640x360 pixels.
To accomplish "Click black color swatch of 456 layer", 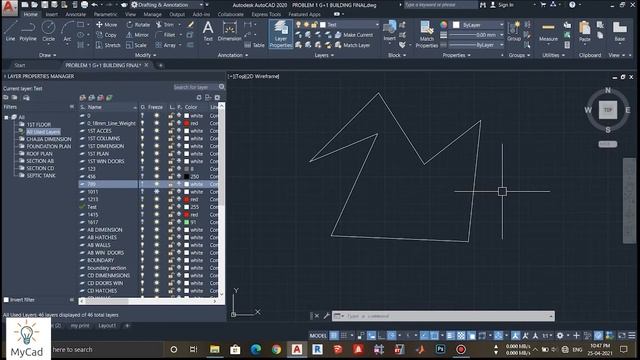I will [187, 177].
